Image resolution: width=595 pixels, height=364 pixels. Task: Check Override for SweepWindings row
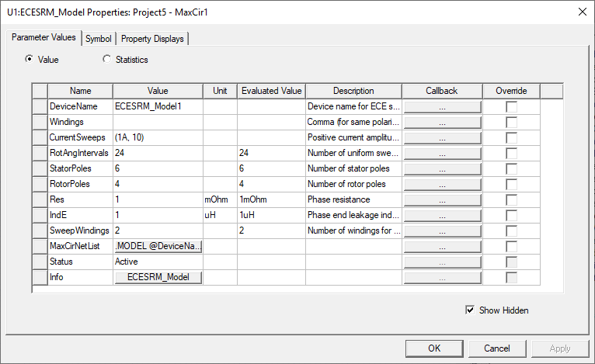coord(511,231)
